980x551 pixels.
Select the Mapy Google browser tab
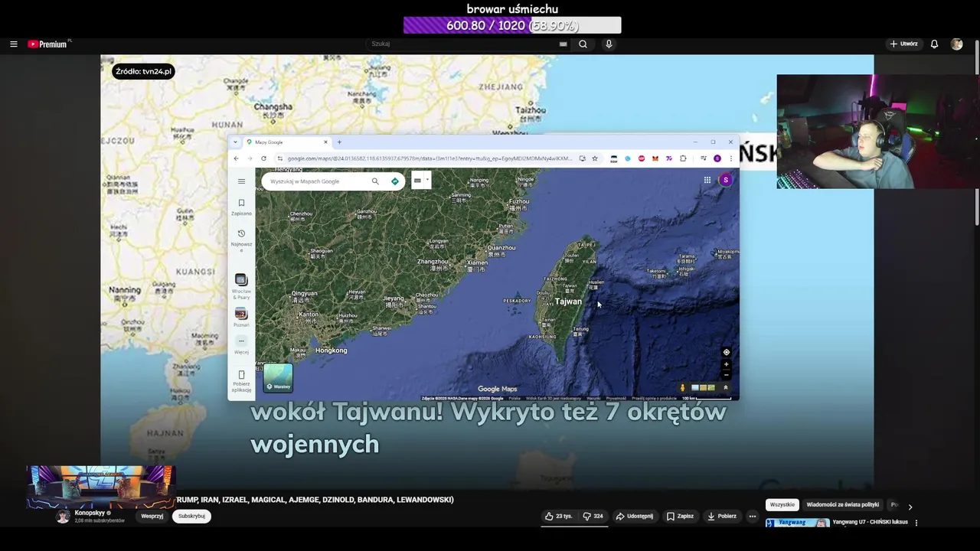coord(287,142)
